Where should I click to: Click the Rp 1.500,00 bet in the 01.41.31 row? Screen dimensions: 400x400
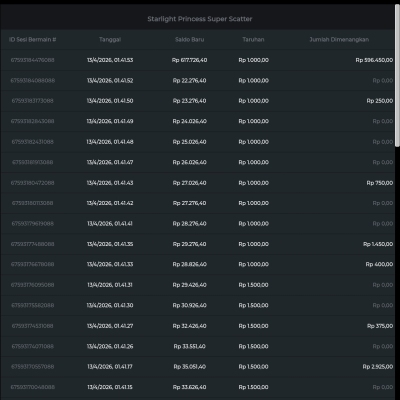(x=253, y=285)
